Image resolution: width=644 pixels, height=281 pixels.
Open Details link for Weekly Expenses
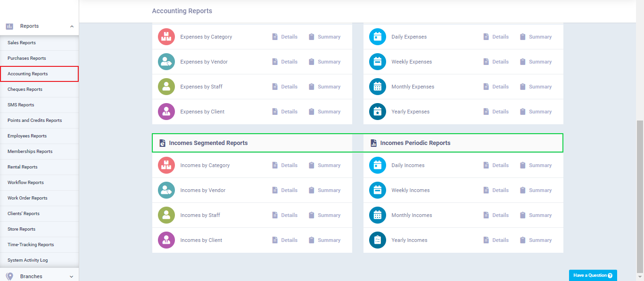496,62
